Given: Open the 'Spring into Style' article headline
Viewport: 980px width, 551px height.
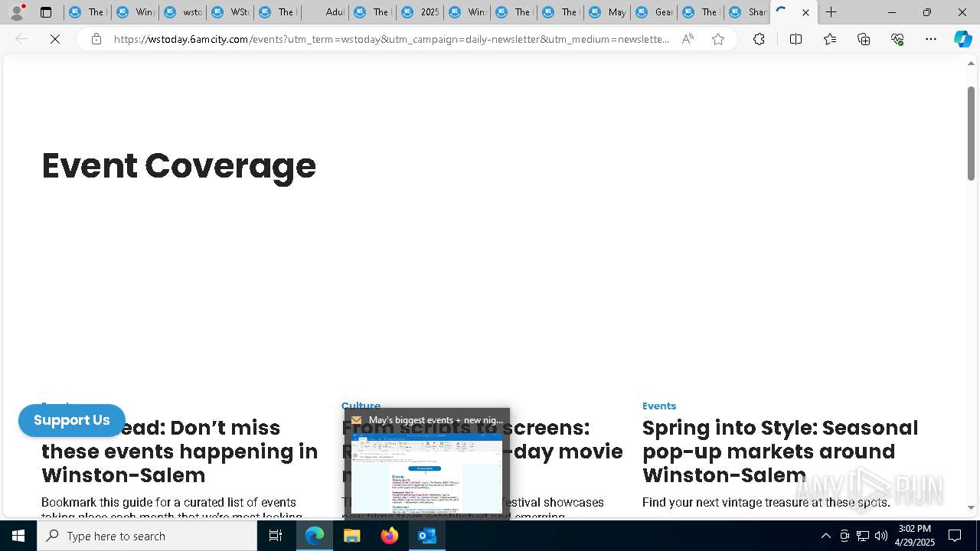Looking at the screenshot, I should coord(779,452).
